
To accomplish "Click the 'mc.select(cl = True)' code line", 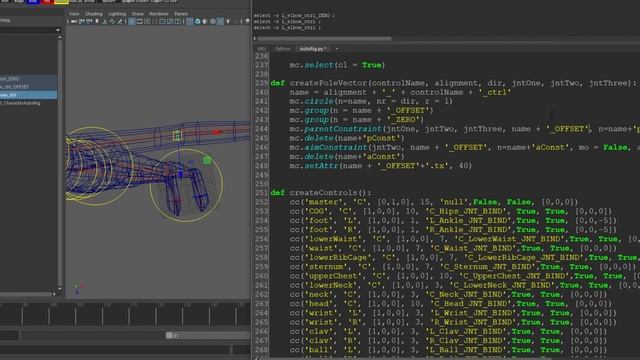I will (337, 65).
